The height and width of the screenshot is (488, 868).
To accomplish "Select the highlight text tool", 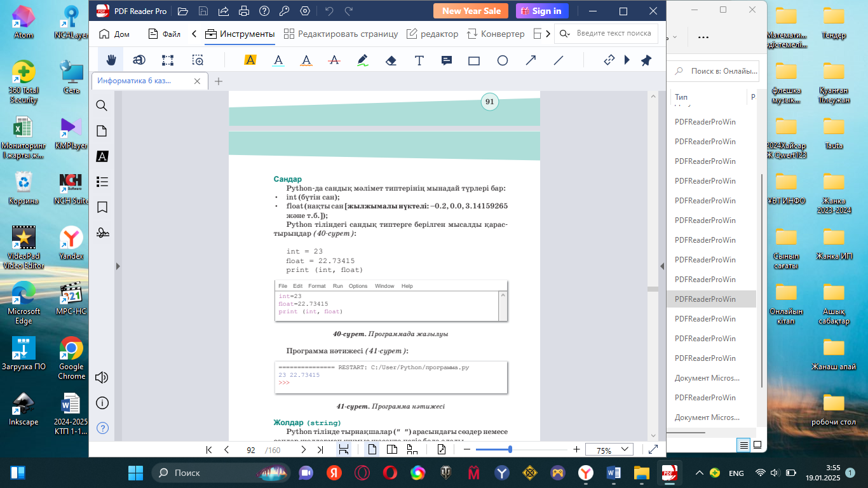I will (250, 60).
